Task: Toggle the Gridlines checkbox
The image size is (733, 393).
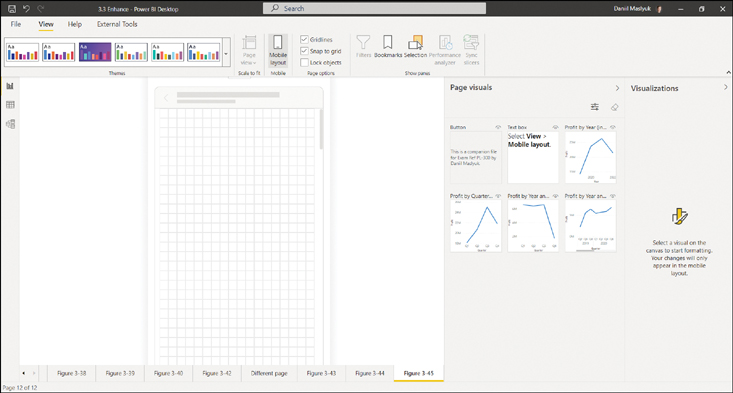Action: [304, 39]
